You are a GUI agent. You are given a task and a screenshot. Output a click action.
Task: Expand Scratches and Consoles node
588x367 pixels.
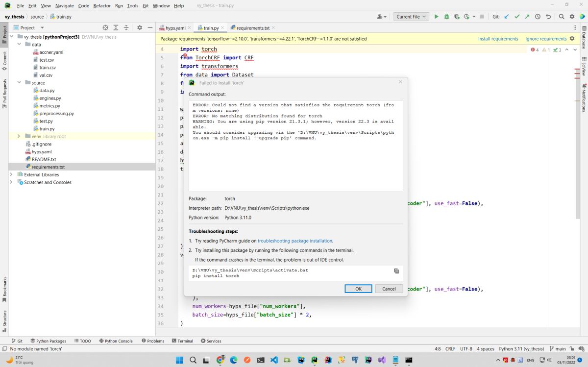11,182
